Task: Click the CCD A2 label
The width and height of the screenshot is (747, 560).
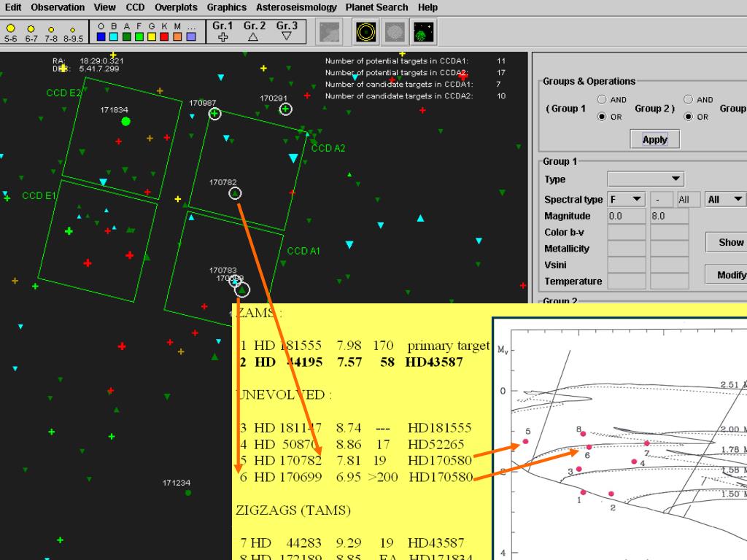Action: pos(328,148)
